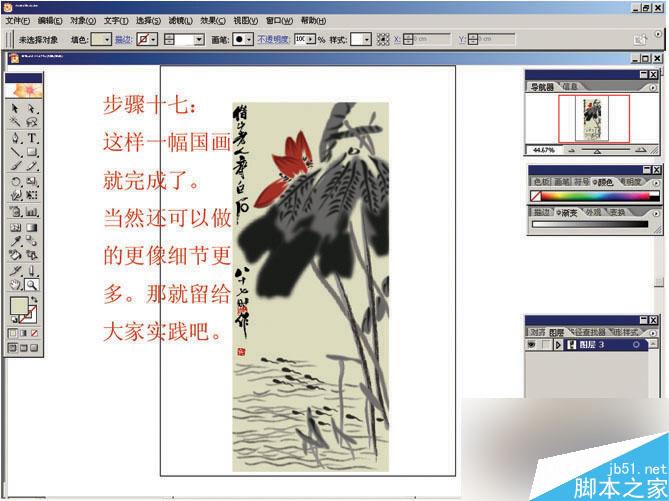Open 画笔 brush dropdown
This screenshot has height=501, width=669.
click(250, 40)
